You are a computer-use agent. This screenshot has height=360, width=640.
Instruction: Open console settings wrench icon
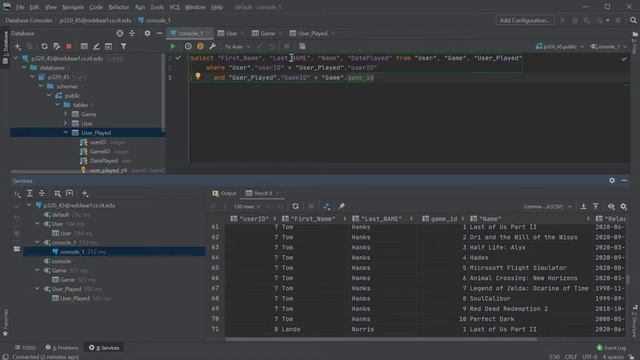(212, 47)
